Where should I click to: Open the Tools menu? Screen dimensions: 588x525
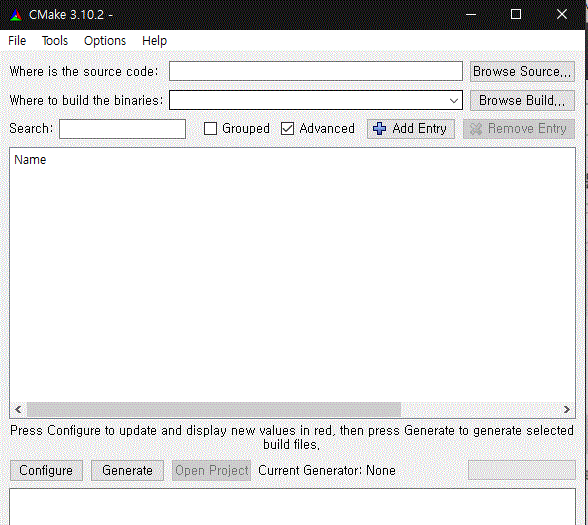[55, 40]
